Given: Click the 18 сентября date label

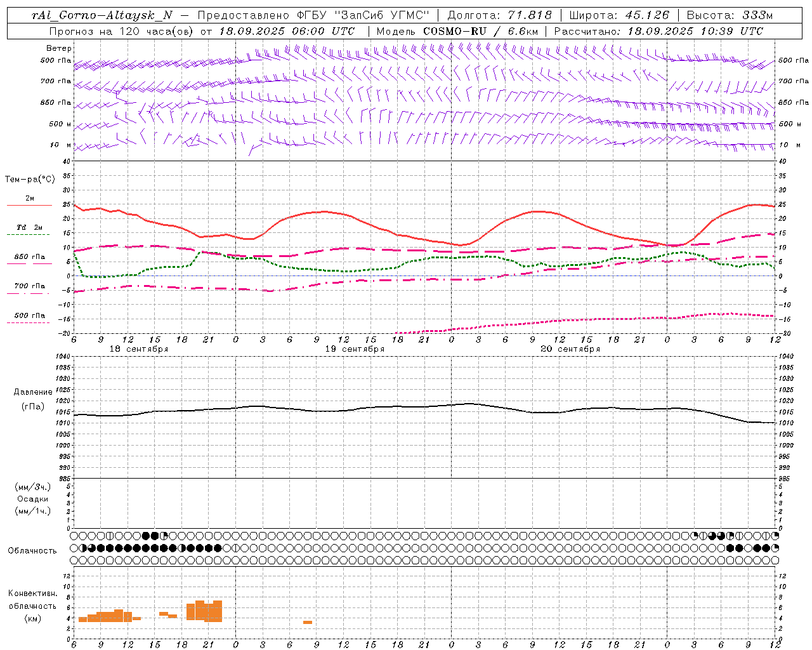Looking at the screenshot, I should tap(139, 349).
